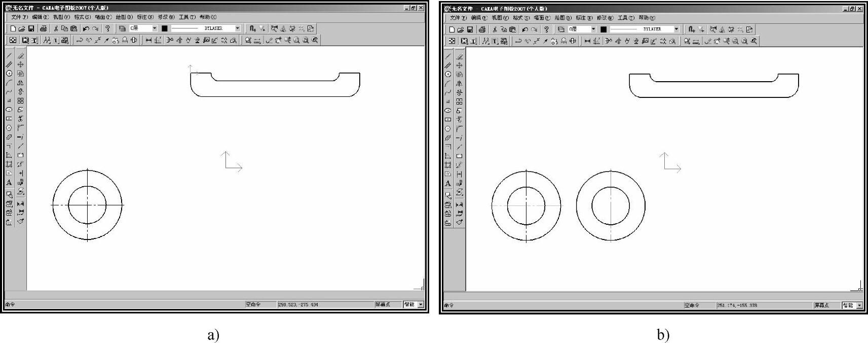Click the black color swatch in window a
Viewport: 868px width, 343px height.
point(165,28)
